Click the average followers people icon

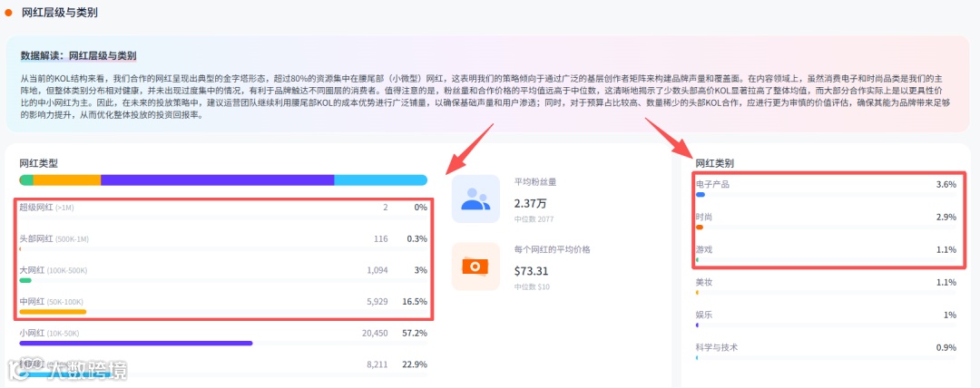click(475, 199)
